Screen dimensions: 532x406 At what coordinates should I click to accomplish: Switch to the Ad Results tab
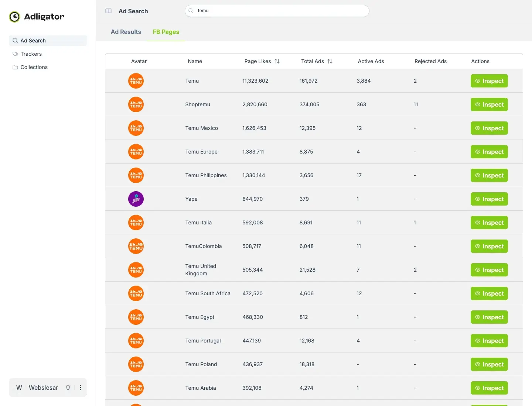126,32
